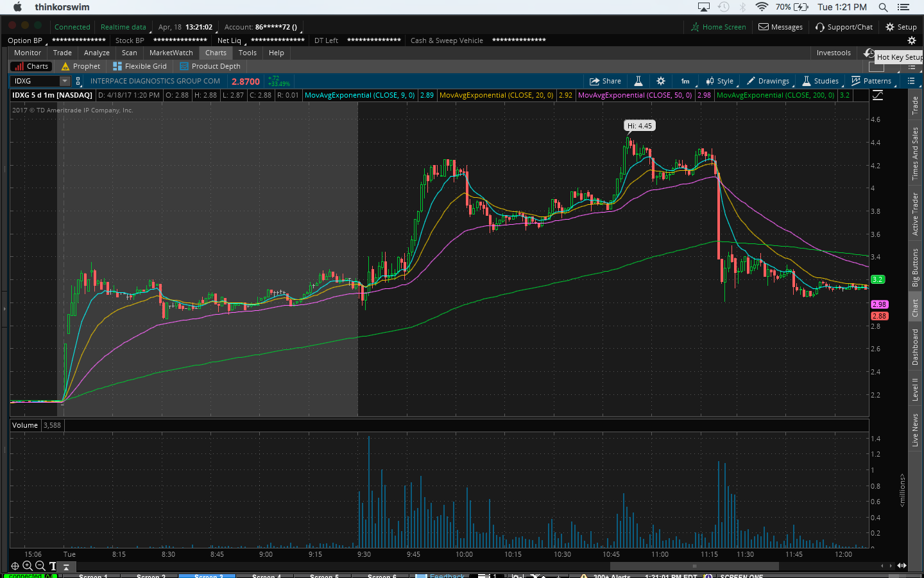
Task: Open the Patterns menu
Action: pos(871,81)
